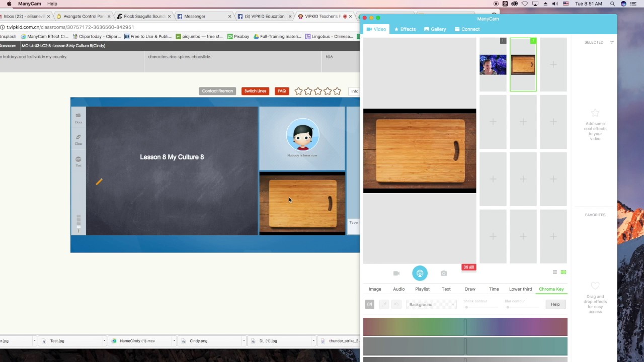Rate with the fifth star
This screenshot has width=644, height=362.
pyautogui.click(x=337, y=91)
